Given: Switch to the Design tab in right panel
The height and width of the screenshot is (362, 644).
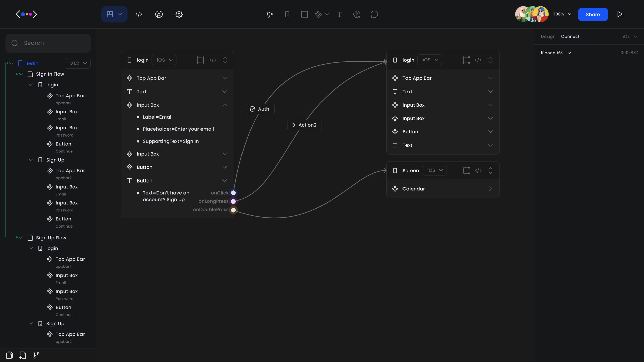Looking at the screenshot, I should pos(548,36).
